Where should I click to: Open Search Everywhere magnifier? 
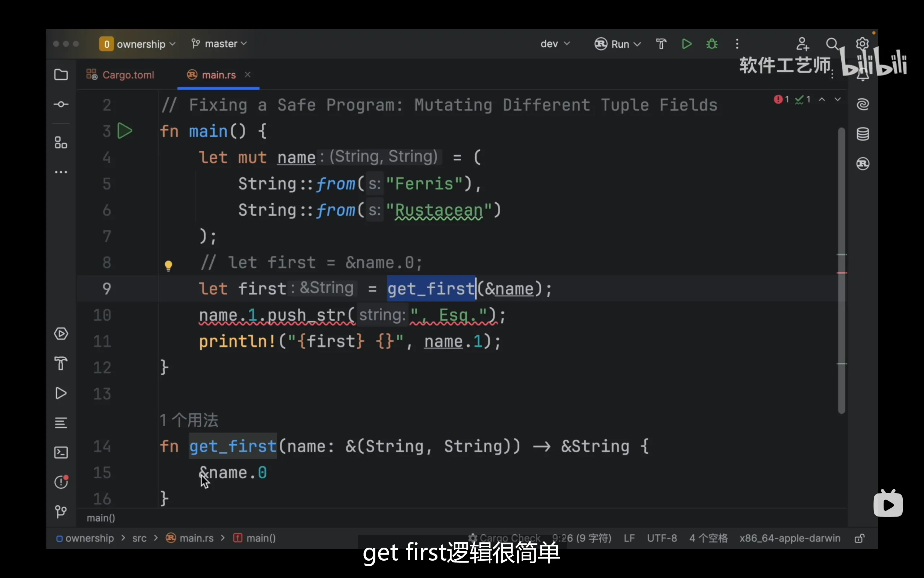(x=832, y=44)
